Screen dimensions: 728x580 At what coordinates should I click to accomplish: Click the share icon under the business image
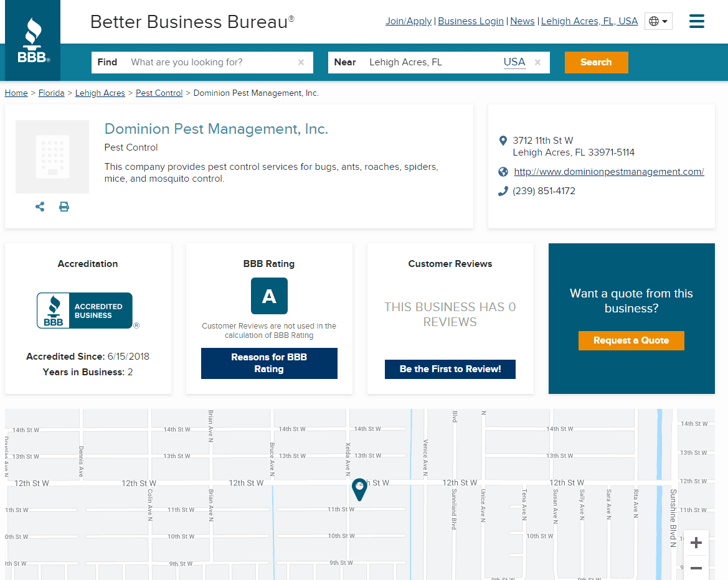click(x=40, y=207)
